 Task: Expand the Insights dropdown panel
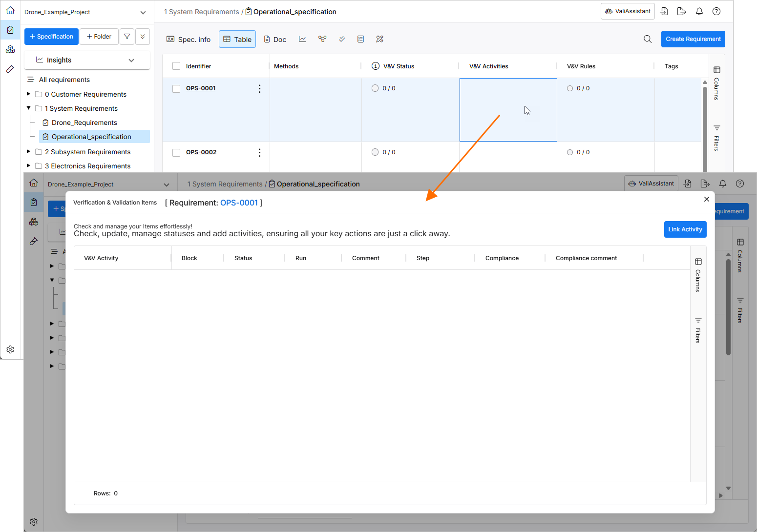point(87,60)
